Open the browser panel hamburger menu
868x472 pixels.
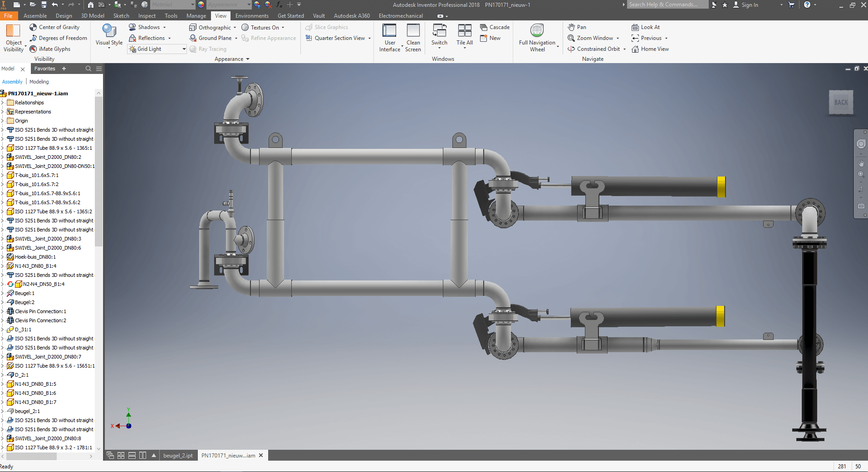(x=98, y=69)
